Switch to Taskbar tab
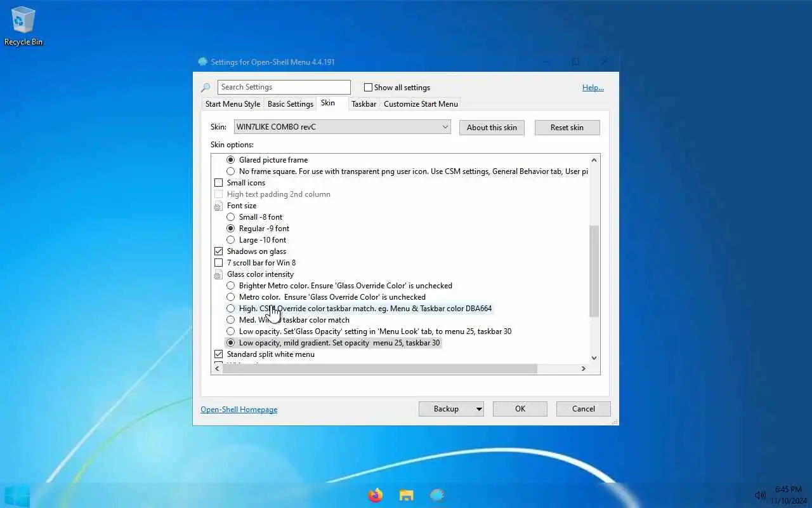This screenshot has width=812, height=508. (x=364, y=104)
